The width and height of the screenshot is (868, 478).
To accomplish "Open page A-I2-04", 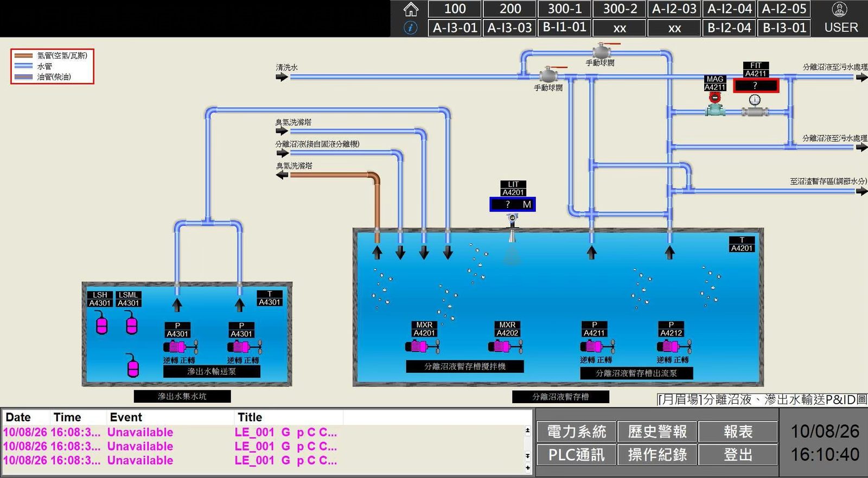I will [x=729, y=9].
